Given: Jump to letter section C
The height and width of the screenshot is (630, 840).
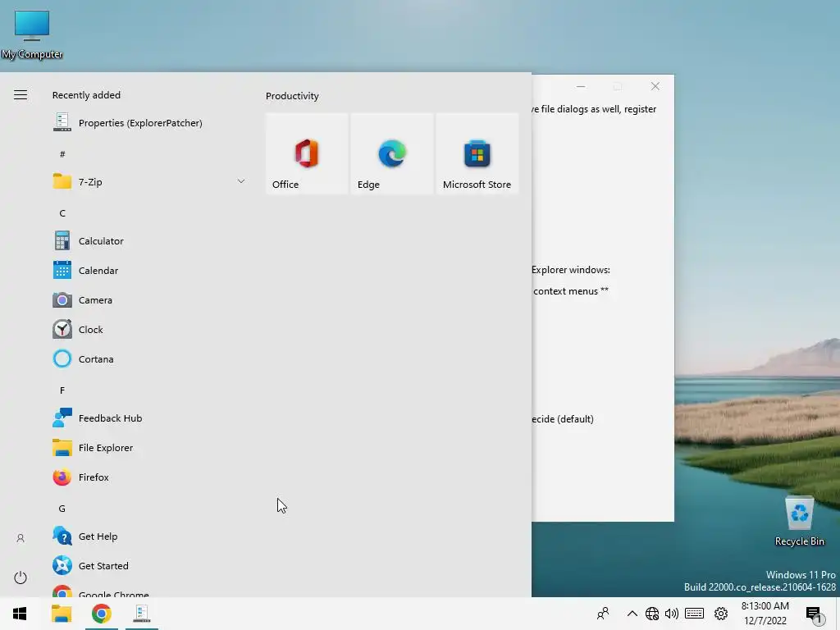Looking at the screenshot, I should (62, 213).
